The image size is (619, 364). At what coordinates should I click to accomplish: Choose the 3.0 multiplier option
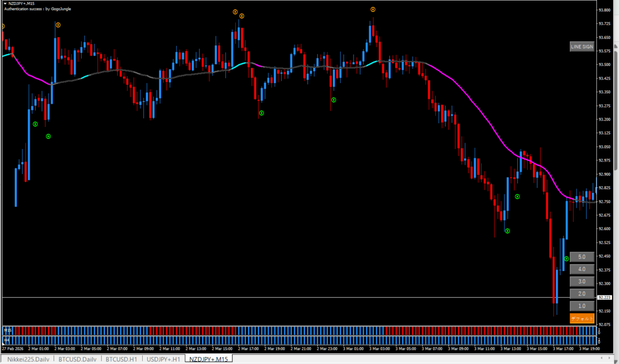pyautogui.click(x=582, y=281)
